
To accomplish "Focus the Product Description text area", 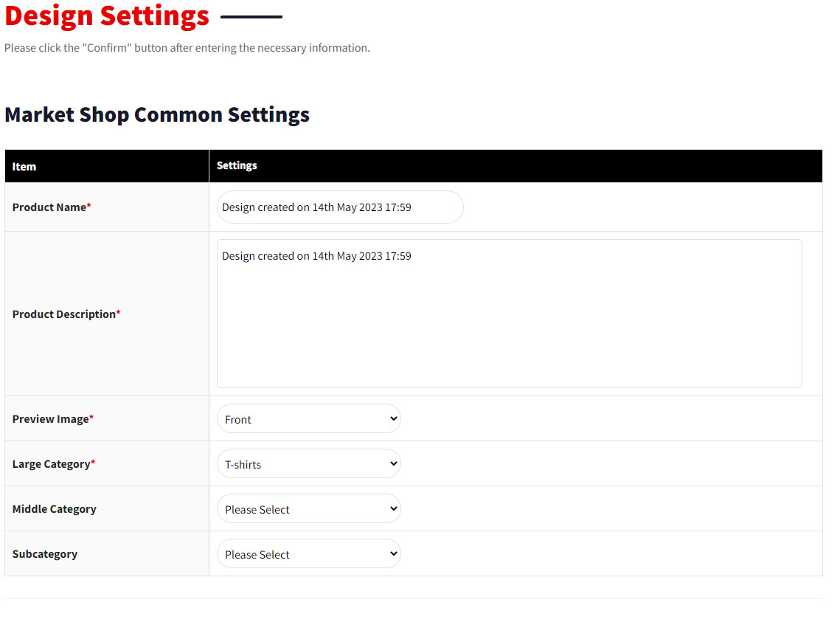I will pyautogui.click(x=509, y=314).
